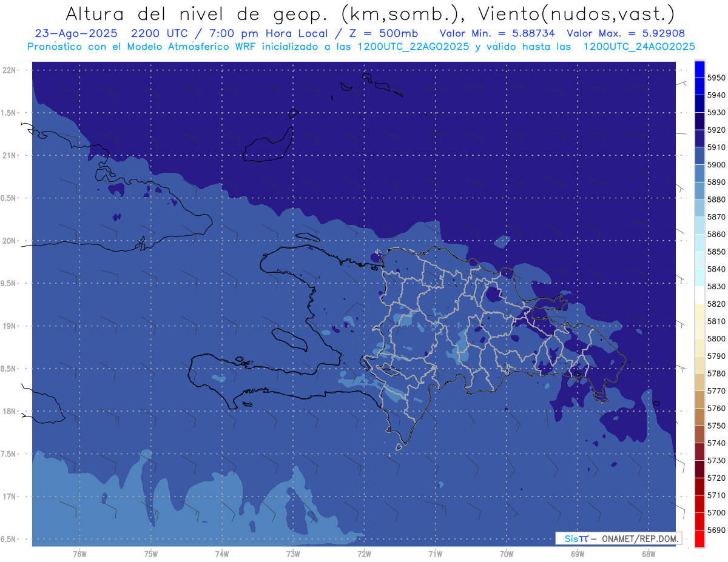Click the 5850 color scale label

(x=716, y=252)
